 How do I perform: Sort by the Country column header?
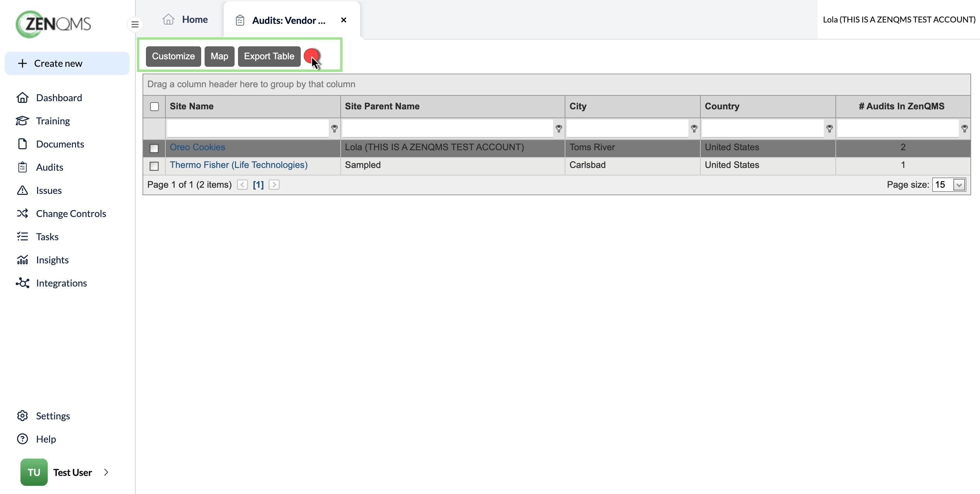(x=768, y=106)
